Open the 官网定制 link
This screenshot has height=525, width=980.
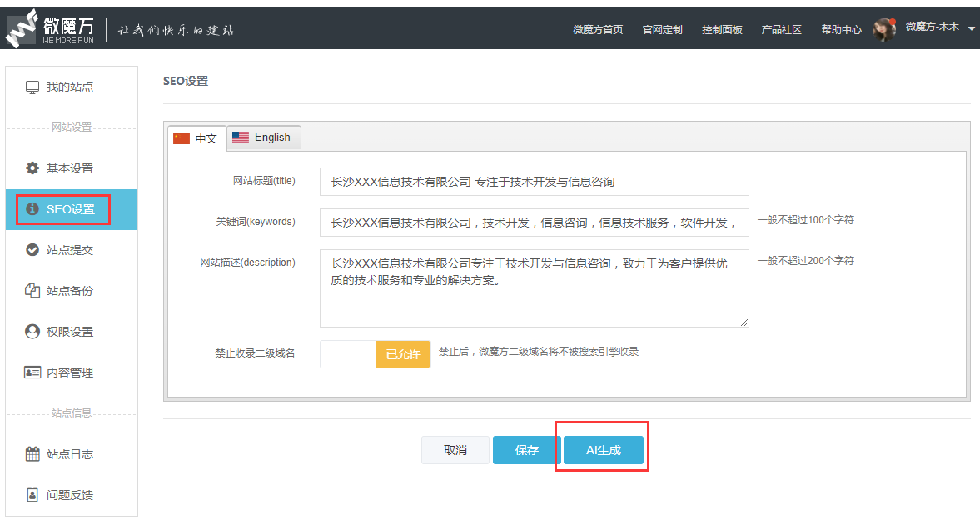point(662,29)
